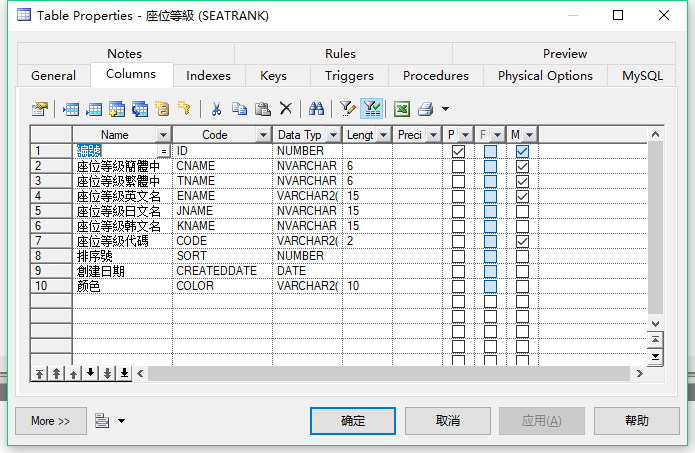The image size is (695, 453).
Task: Switch to the Physical Options tab
Action: coord(545,76)
